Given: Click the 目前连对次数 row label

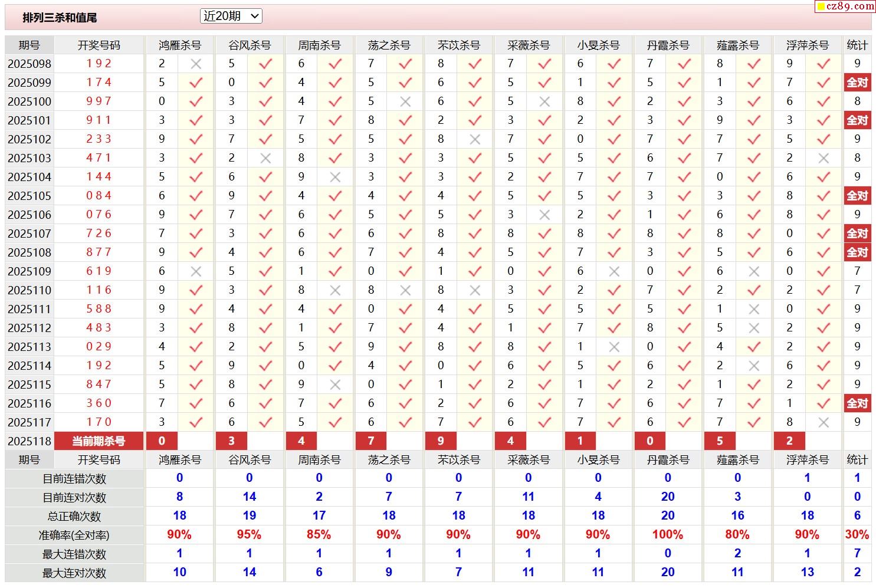Looking at the screenshot, I should 74,498.
